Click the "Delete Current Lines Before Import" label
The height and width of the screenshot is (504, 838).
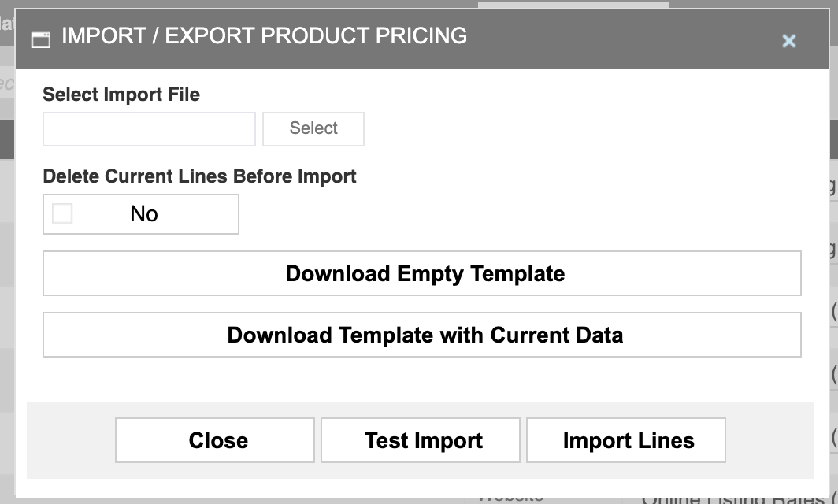pos(199,176)
